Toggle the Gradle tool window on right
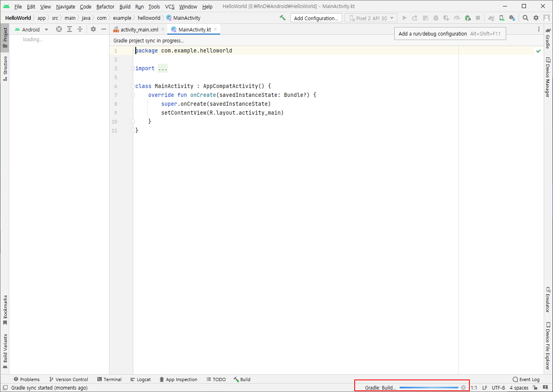 [x=548, y=38]
